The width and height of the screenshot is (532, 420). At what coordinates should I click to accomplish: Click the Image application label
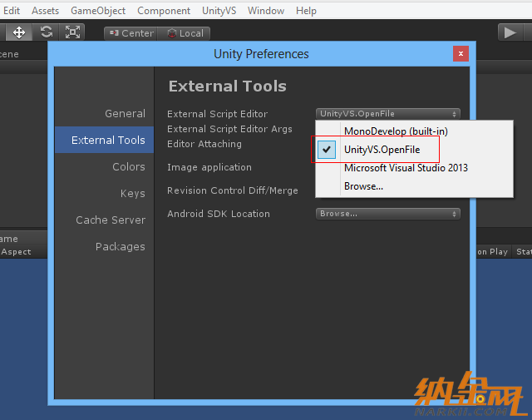(209, 167)
